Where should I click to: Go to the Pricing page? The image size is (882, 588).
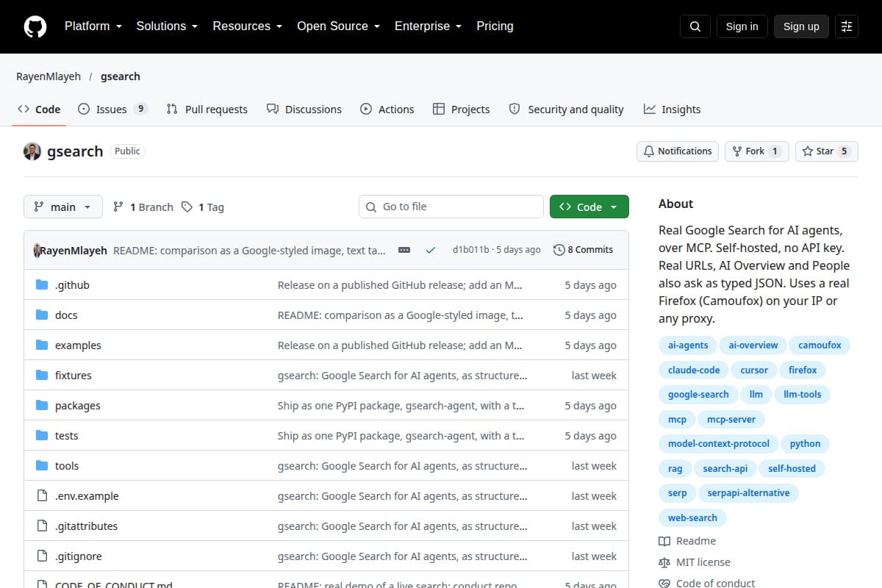click(x=495, y=26)
